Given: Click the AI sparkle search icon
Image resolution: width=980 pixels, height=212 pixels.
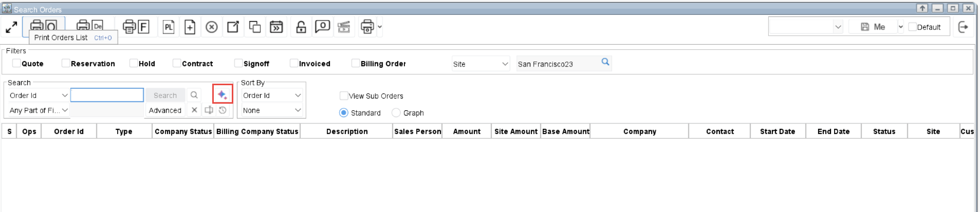Looking at the screenshot, I should tap(222, 94).
